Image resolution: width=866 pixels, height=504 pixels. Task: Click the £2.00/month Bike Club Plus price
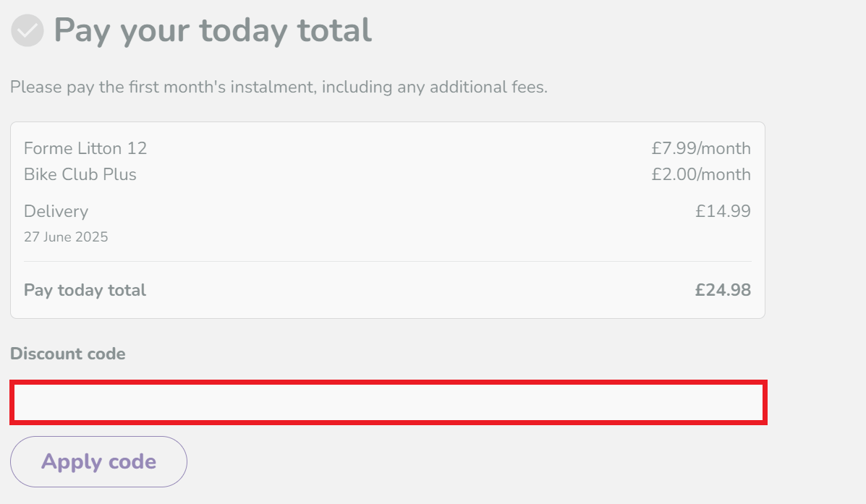point(701,174)
